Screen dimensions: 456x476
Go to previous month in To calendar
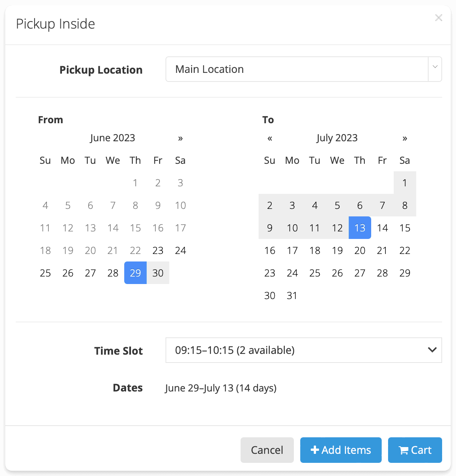pos(269,138)
